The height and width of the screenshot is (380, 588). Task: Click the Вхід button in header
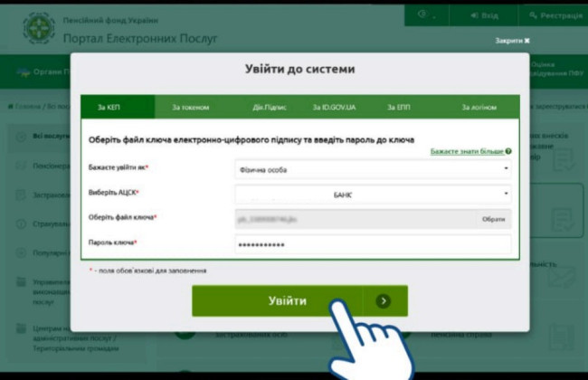tap(484, 15)
